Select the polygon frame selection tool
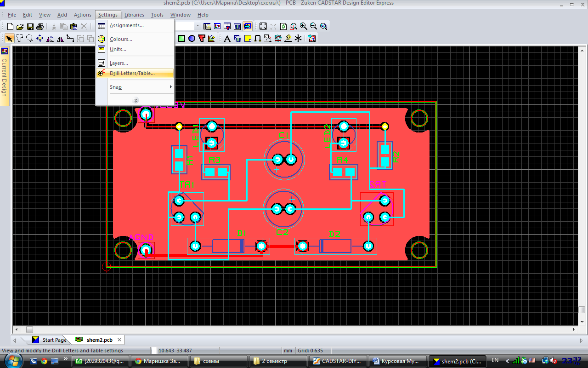The width and height of the screenshot is (588, 368). pos(20,39)
